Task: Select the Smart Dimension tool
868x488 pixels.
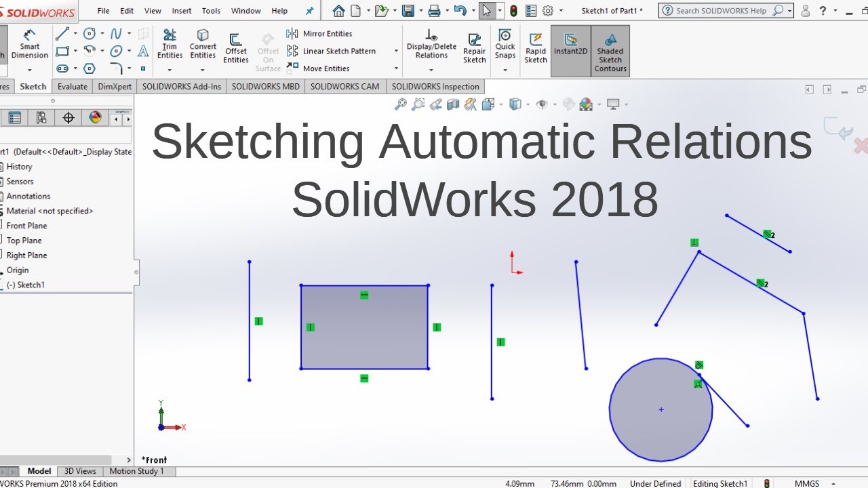Action: 29,44
